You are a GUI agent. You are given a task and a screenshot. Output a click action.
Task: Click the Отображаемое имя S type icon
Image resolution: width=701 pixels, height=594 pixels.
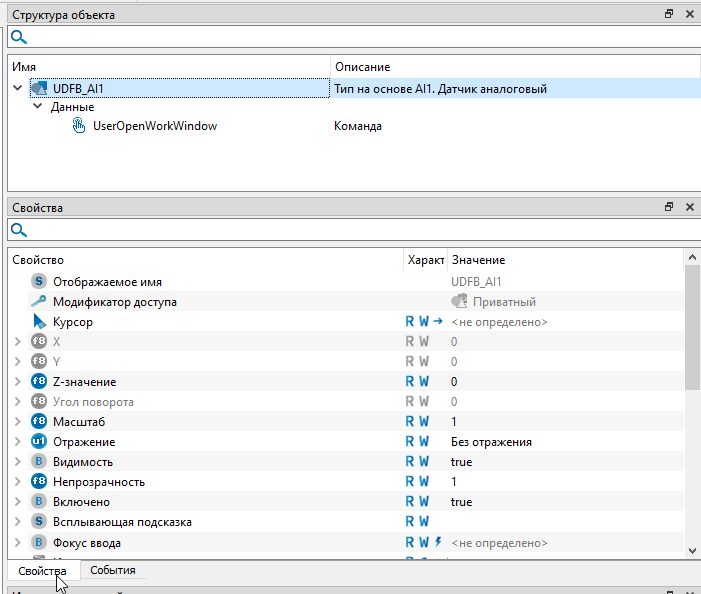tap(39, 282)
